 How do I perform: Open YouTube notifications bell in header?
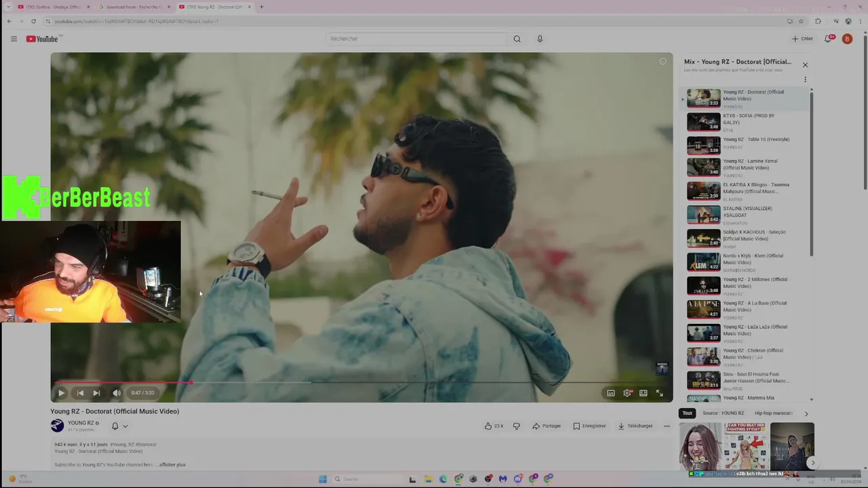tap(828, 39)
